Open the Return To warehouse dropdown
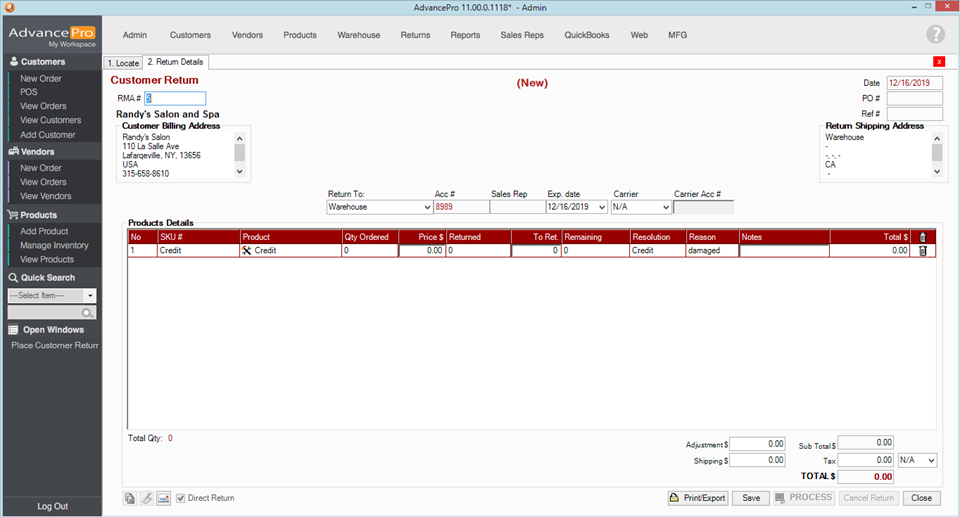The height and width of the screenshot is (517, 960). click(x=425, y=207)
